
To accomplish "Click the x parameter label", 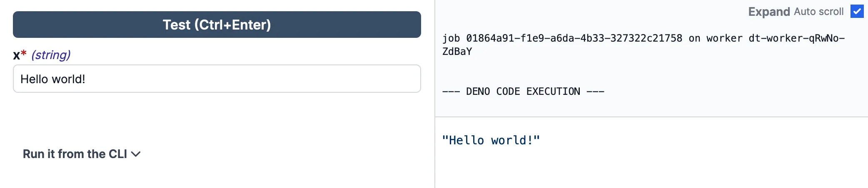I will pyautogui.click(x=16, y=55).
